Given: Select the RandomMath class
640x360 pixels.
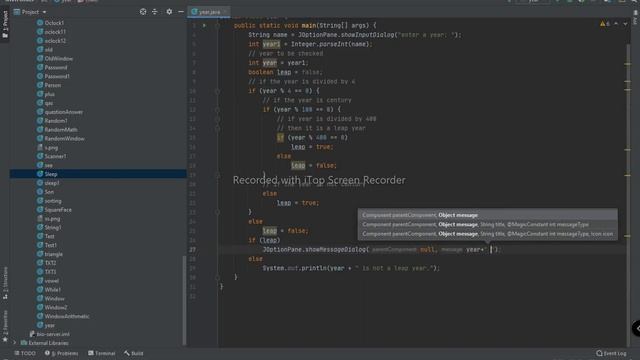Looking at the screenshot, I should click(61, 130).
